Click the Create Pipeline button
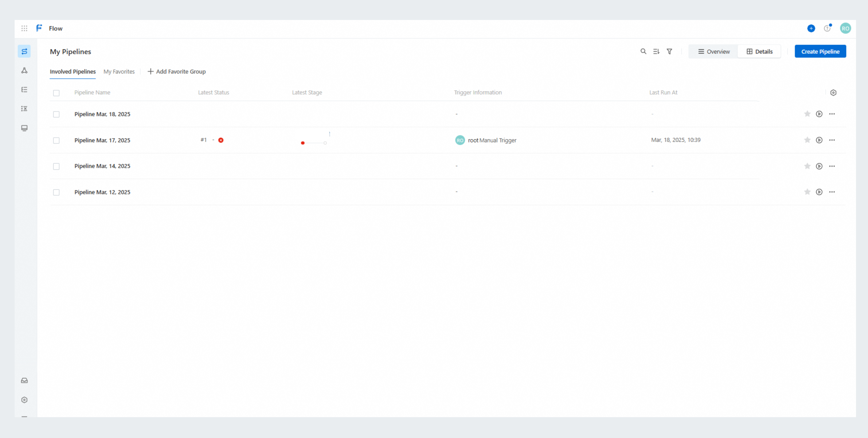868x438 pixels. coord(820,51)
